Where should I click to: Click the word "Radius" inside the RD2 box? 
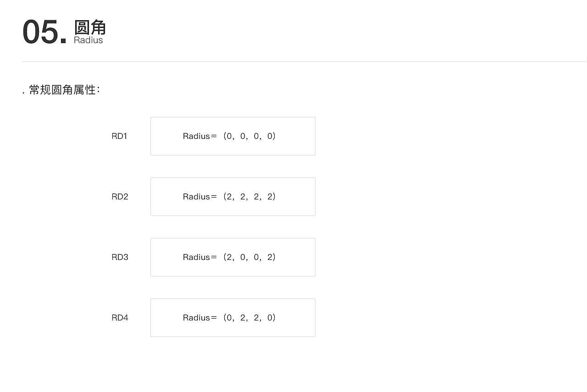click(x=196, y=197)
